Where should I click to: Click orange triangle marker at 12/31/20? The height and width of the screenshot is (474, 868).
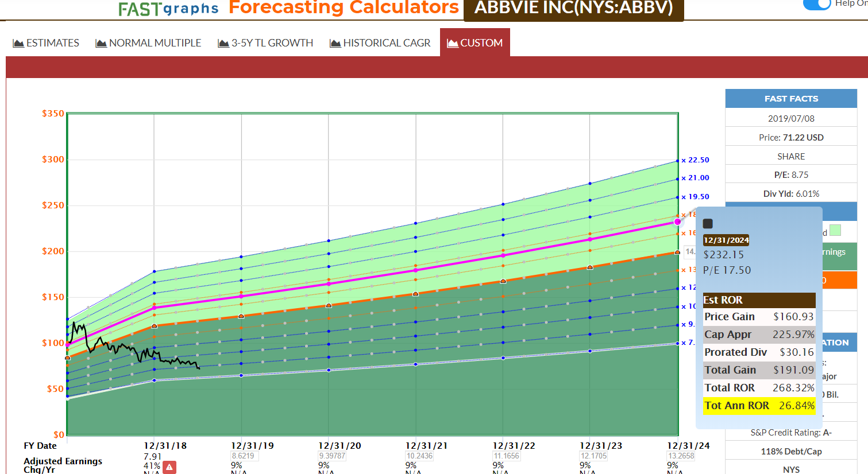tap(329, 305)
